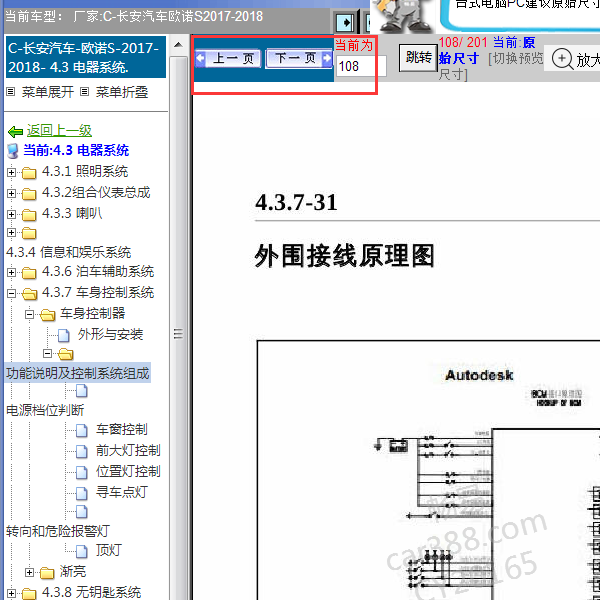Click page icon of 位置灯控制
600x600 pixels.
[82, 473]
